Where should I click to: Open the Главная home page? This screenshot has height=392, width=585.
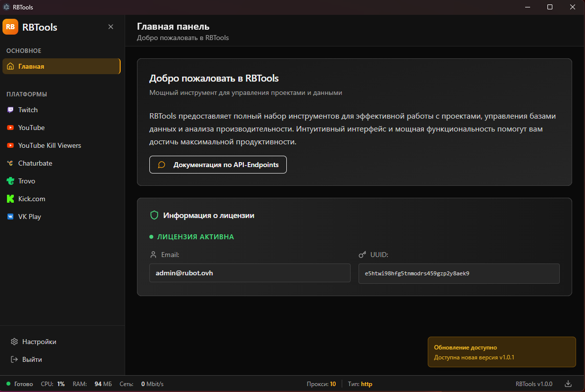click(61, 66)
